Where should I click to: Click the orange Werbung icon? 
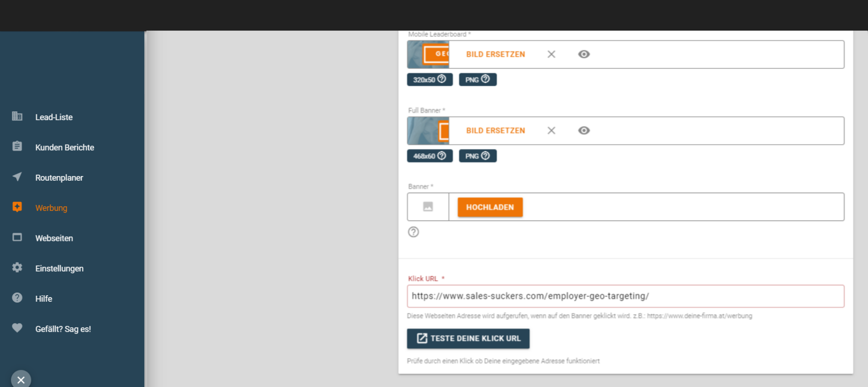[17, 207]
